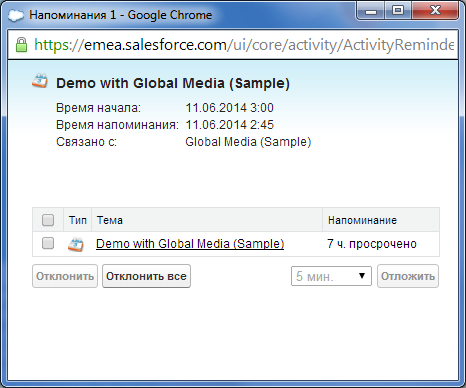
Task: Click the Отклонить все button
Action: point(146,276)
